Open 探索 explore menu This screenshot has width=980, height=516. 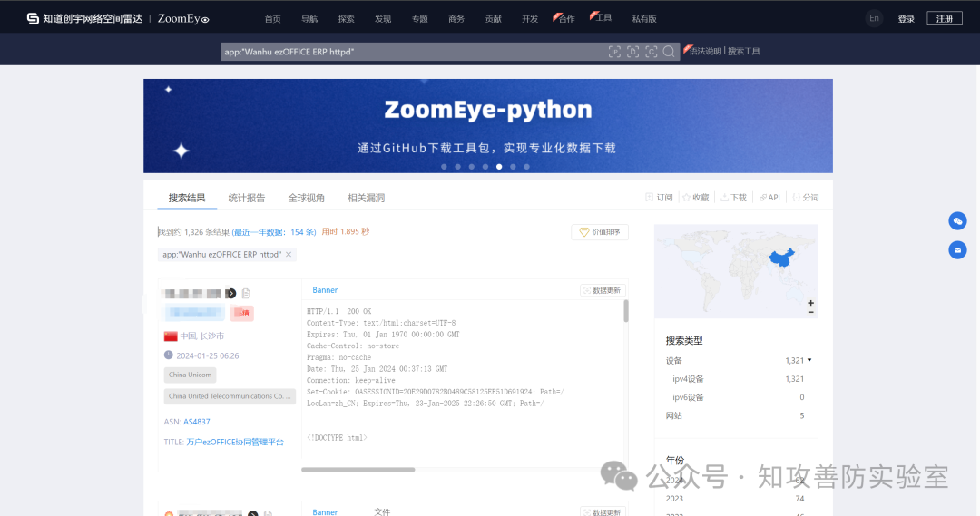[x=347, y=19]
